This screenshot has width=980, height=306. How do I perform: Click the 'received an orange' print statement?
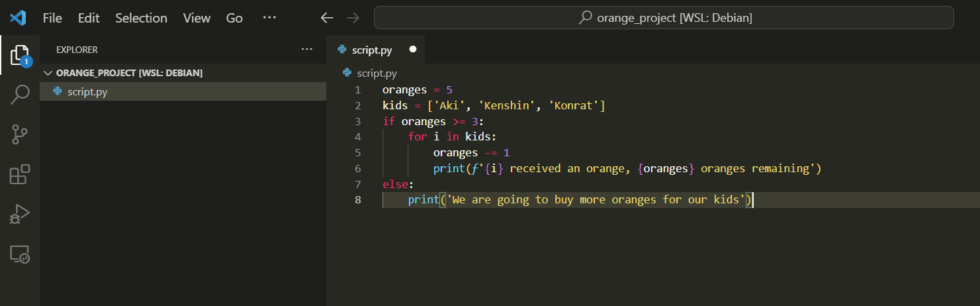pyautogui.click(x=627, y=168)
